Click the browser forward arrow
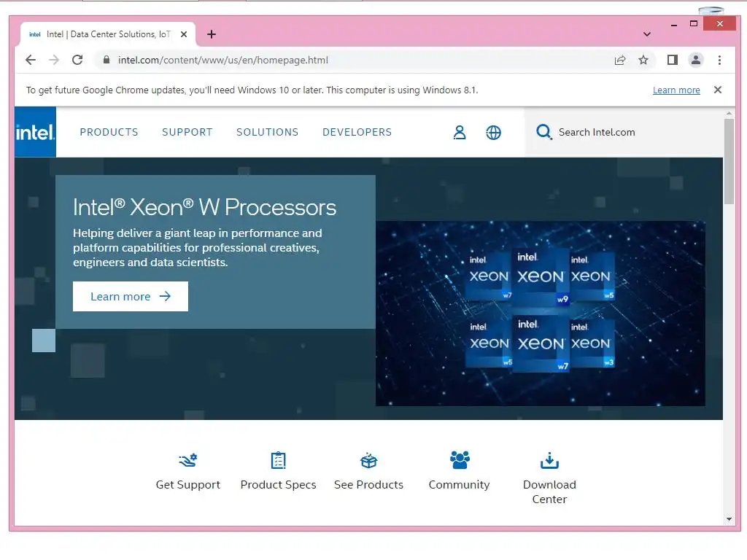This screenshot has height=560, width=747. [54, 60]
